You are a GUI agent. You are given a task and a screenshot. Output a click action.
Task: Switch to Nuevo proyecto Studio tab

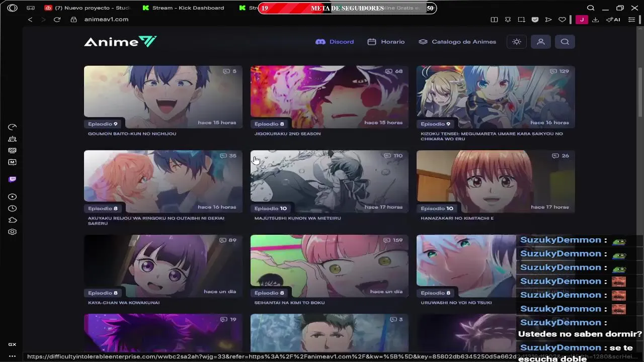(88, 8)
